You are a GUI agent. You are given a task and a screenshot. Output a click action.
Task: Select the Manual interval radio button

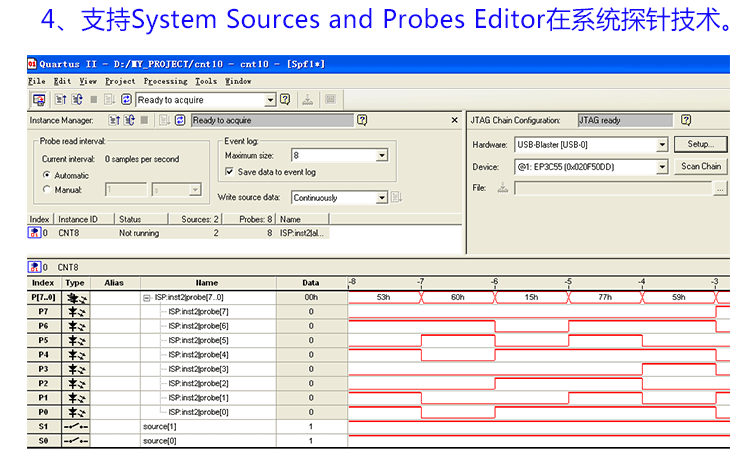pos(46,189)
